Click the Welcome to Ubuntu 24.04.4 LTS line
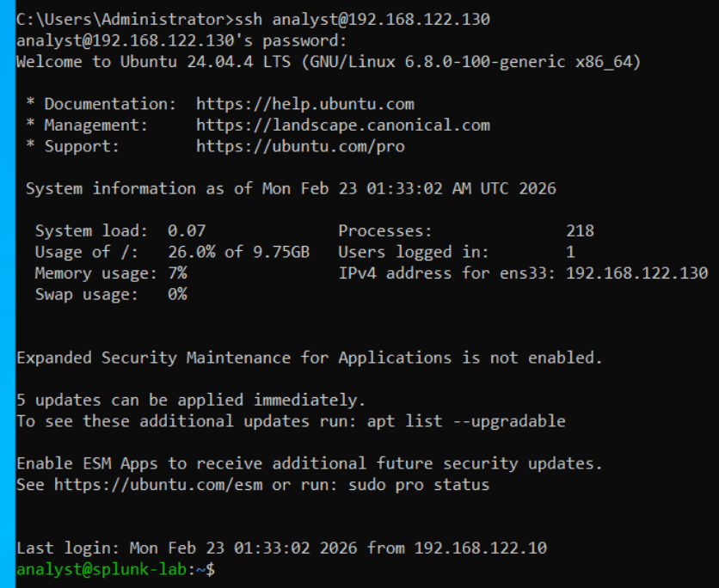This screenshot has height=588, width=719. (x=328, y=62)
